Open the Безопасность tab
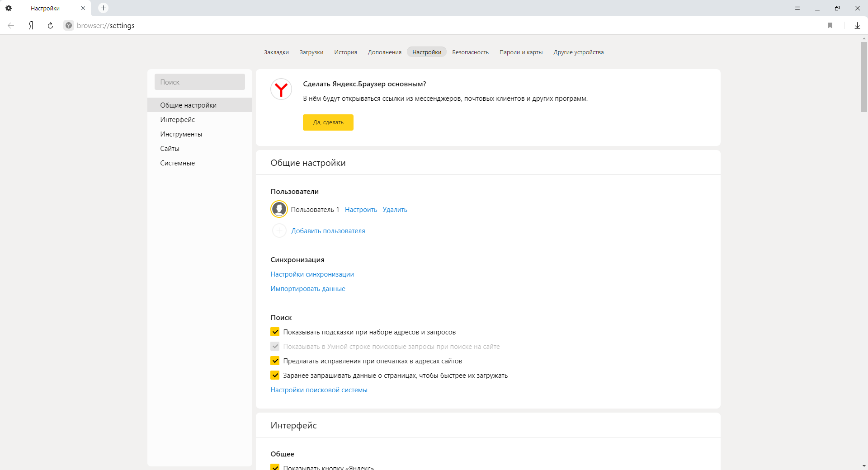868x470 pixels. [470, 52]
